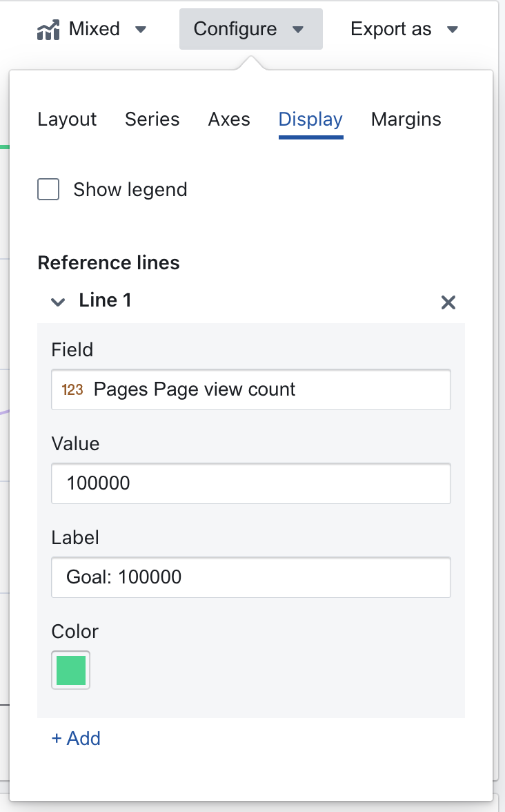
Task: Click the 123 numeric type icon
Action: click(72, 389)
